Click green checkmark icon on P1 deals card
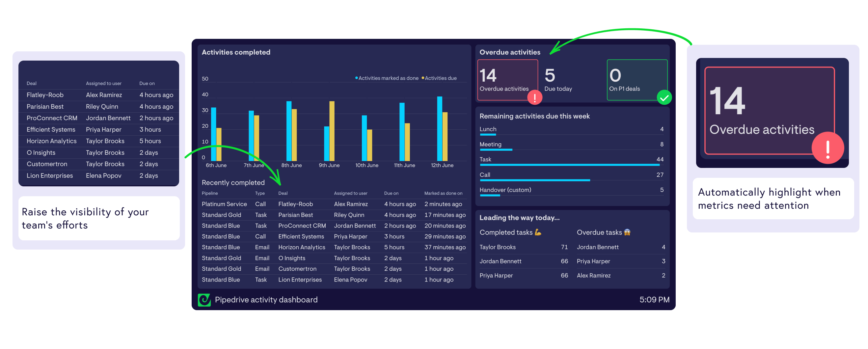The image size is (868, 349). (x=664, y=98)
